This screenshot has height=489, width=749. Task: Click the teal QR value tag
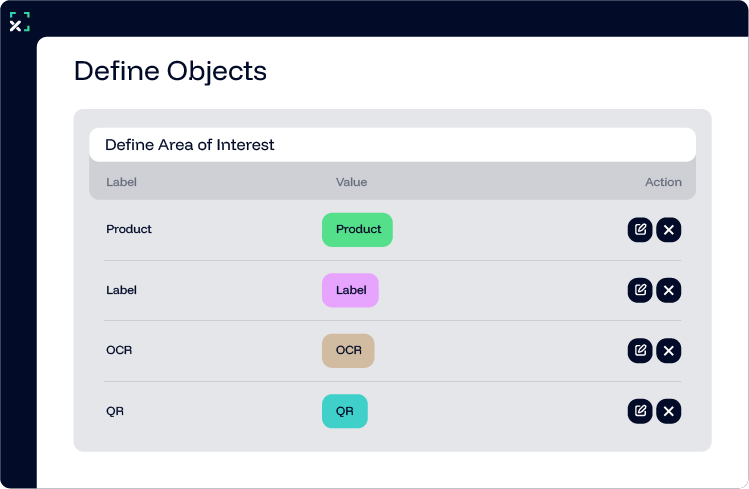pos(344,411)
